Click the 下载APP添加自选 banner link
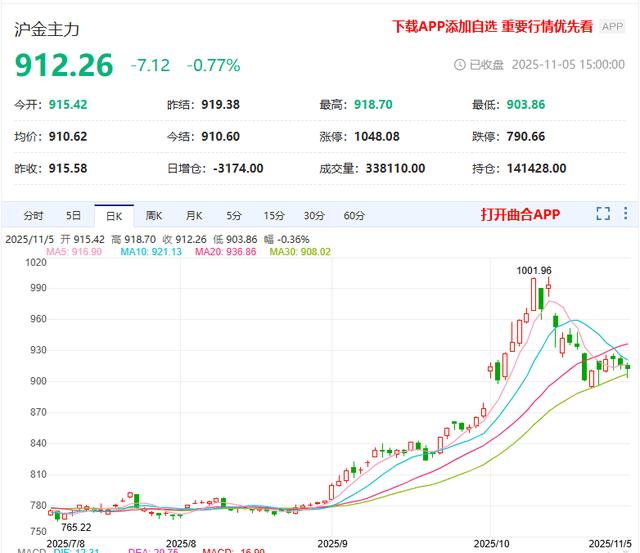Image resolution: width=640 pixels, height=553 pixels. click(x=492, y=27)
